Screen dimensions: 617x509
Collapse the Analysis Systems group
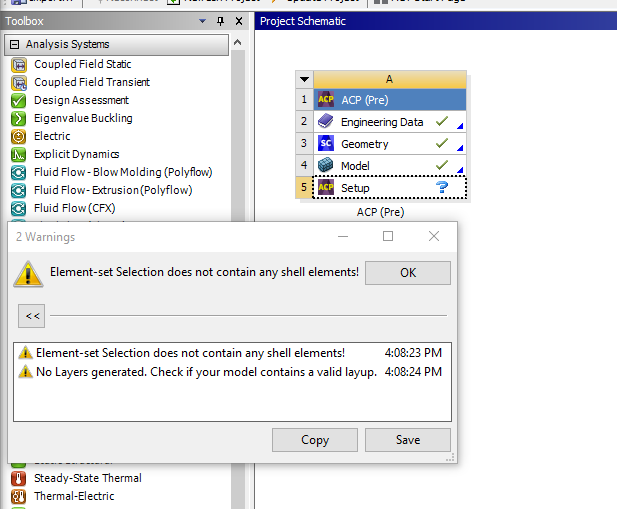click(15, 44)
